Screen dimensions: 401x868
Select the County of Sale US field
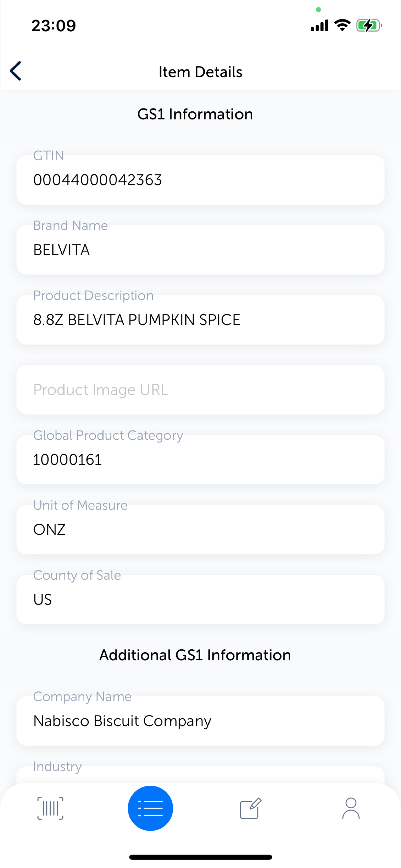pyautogui.click(x=200, y=599)
